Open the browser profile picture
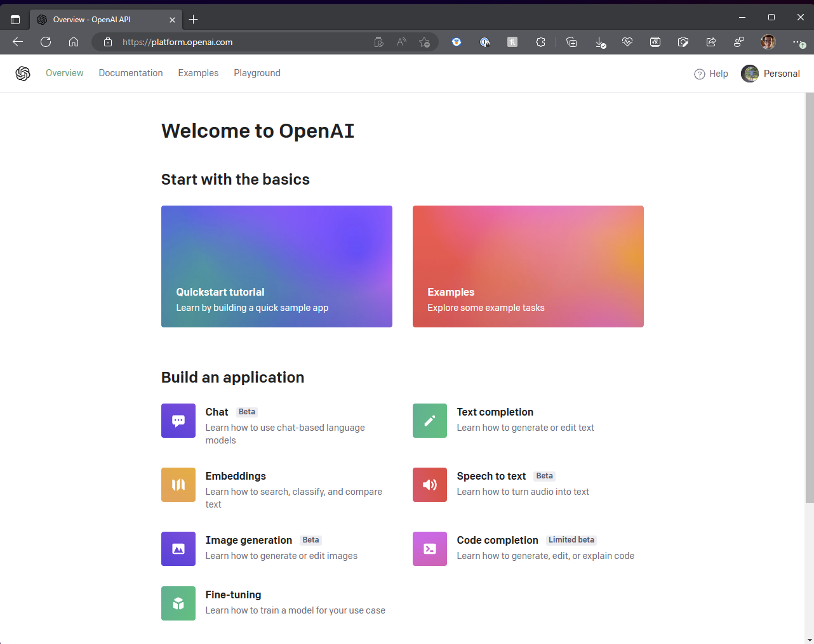The height and width of the screenshot is (644, 814). (x=768, y=42)
